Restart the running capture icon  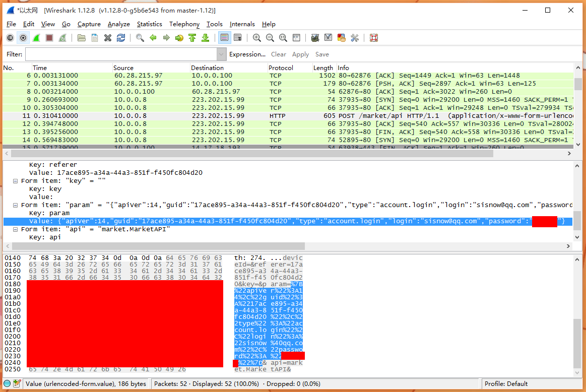[x=62, y=38]
